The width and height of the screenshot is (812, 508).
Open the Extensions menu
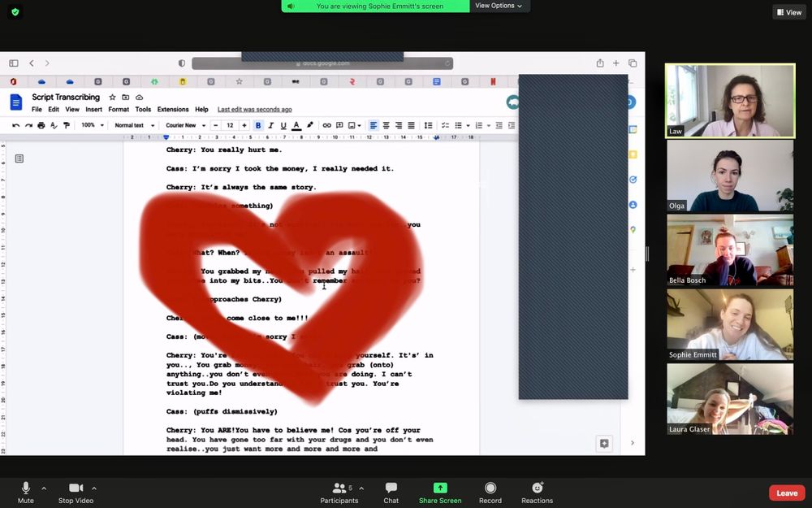(x=173, y=110)
